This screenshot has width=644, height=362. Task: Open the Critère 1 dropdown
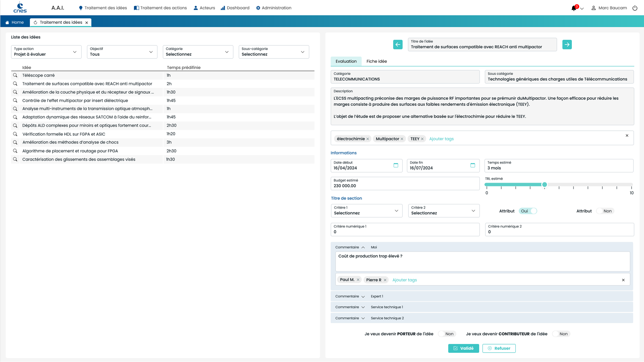tap(366, 211)
